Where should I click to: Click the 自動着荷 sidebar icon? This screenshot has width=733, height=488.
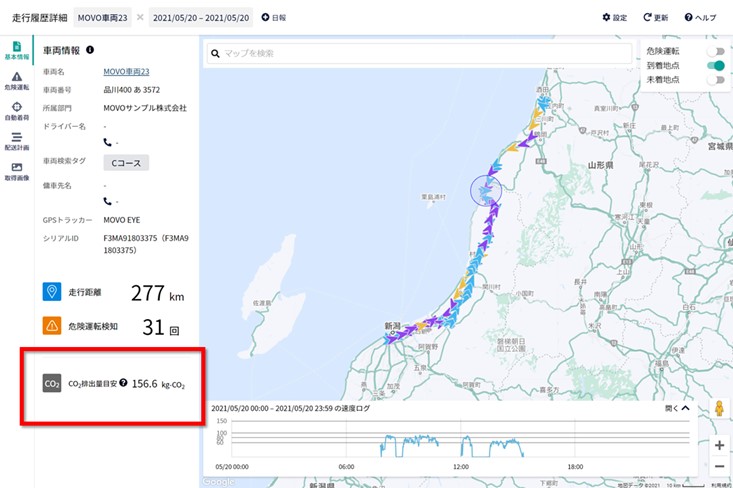pos(17,111)
